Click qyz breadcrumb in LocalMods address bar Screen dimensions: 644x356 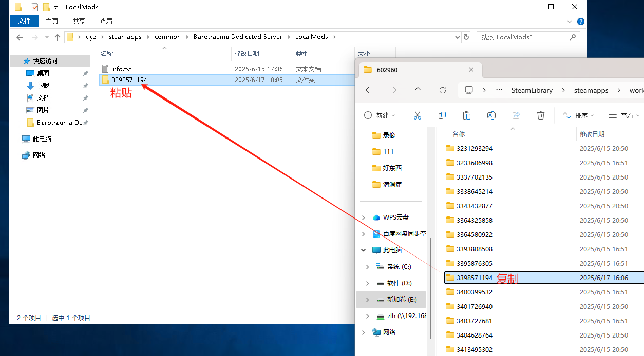click(x=91, y=37)
